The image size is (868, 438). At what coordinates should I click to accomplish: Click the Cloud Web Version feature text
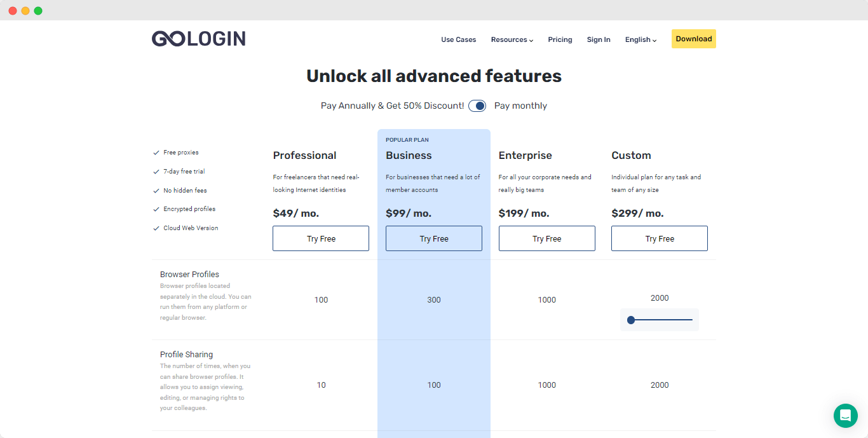[x=191, y=228]
